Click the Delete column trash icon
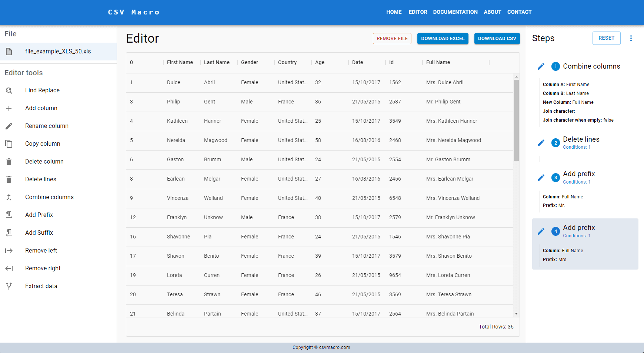Image resolution: width=644 pixels, height=353 pixels. click(x=9, y=161)
